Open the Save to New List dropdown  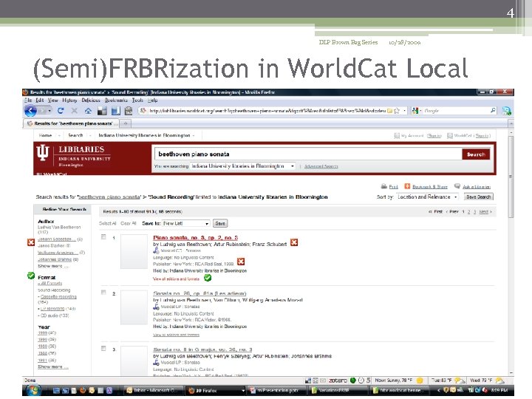pyautogui.click(x=185, y=223)
